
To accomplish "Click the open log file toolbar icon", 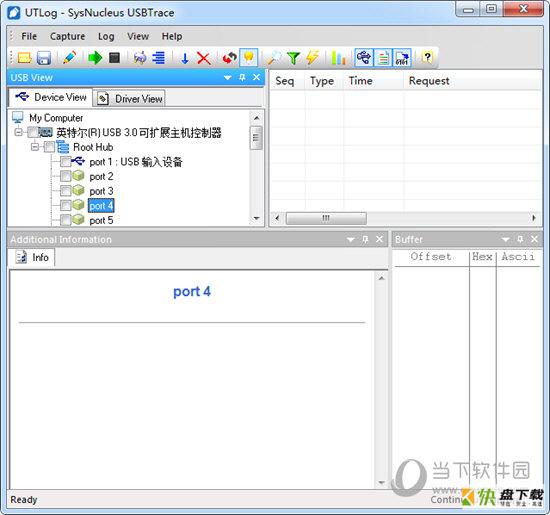I will [x=25, y=58].
